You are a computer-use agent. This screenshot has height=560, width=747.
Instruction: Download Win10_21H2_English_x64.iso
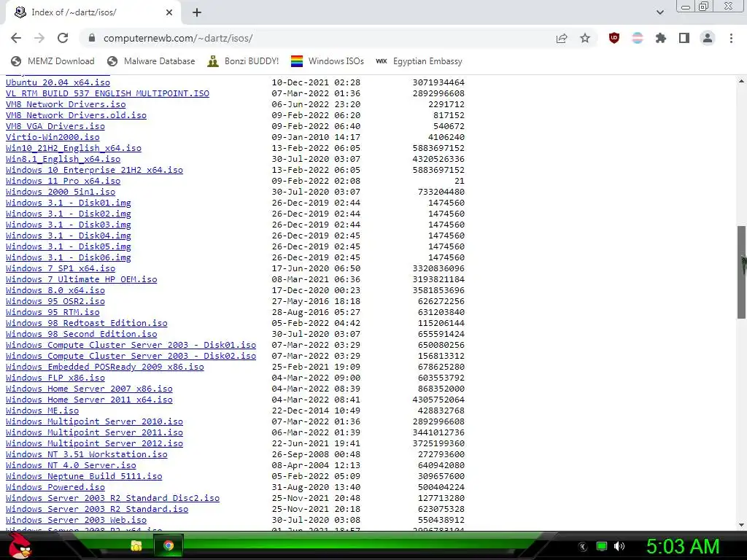[x=74, y=148]
